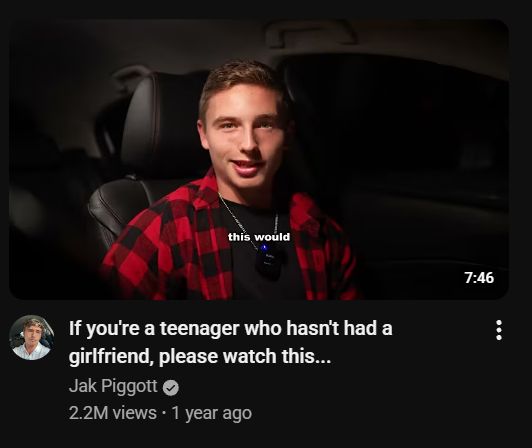This screenshot has width=532, height=448.
Task: Click the car ceiling grab handle in thumbnail
Action: click(x=310, y=34)
